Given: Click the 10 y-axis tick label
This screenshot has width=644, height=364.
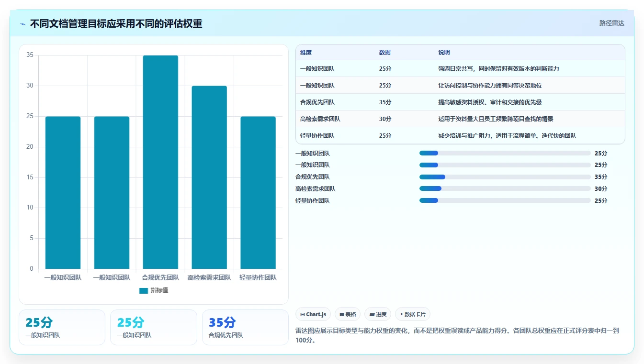Looking at the screenshot, I should tap(30, 208).
